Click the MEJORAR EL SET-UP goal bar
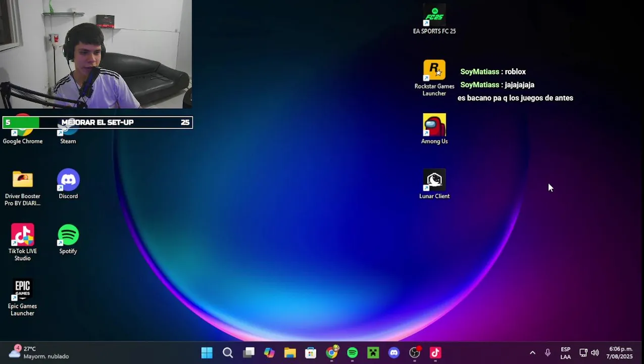The height and width of the screenshot is (364, 644). [x=97, y=122]
